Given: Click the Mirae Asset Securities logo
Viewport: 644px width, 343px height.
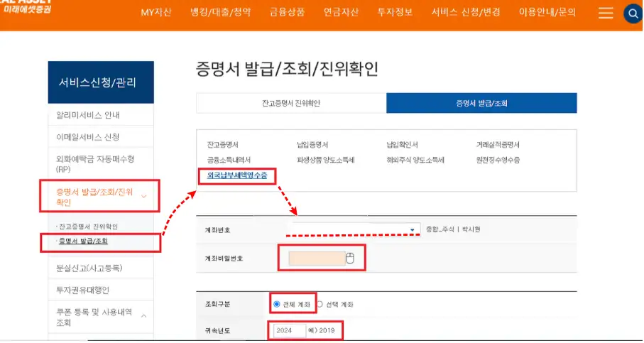Looking at the screenshot, I should tap(26, 6).
